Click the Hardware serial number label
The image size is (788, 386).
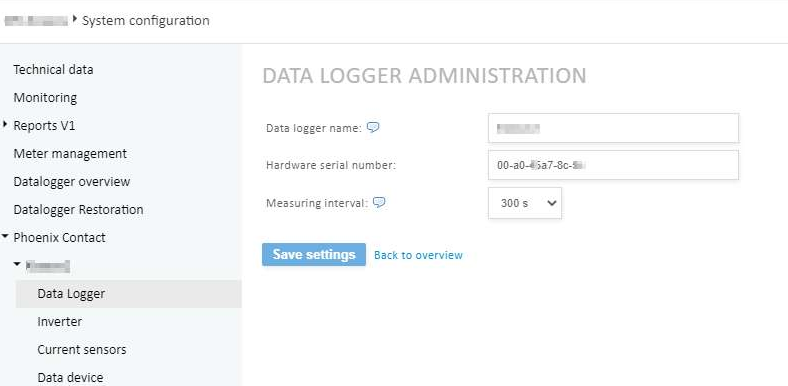(x=331, y=165)
